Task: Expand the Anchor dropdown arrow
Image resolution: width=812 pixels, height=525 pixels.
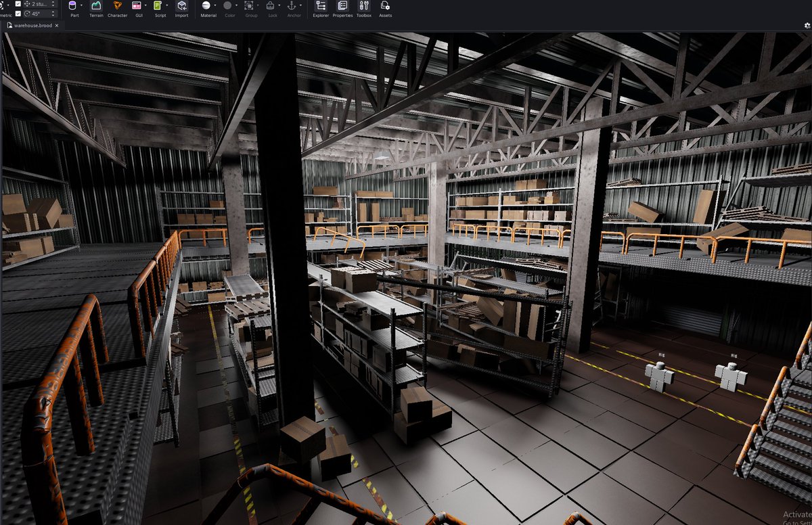Action: coord(300,5)
